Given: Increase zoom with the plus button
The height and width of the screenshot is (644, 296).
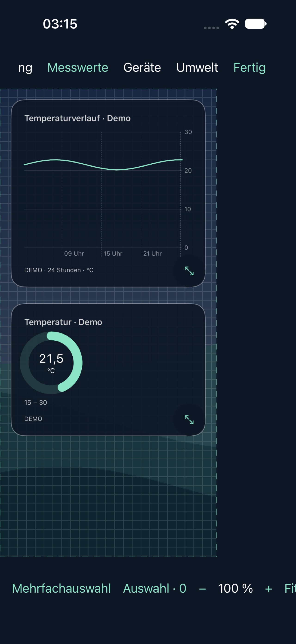Looking at the screenshot, I should [x=269, y=589].
